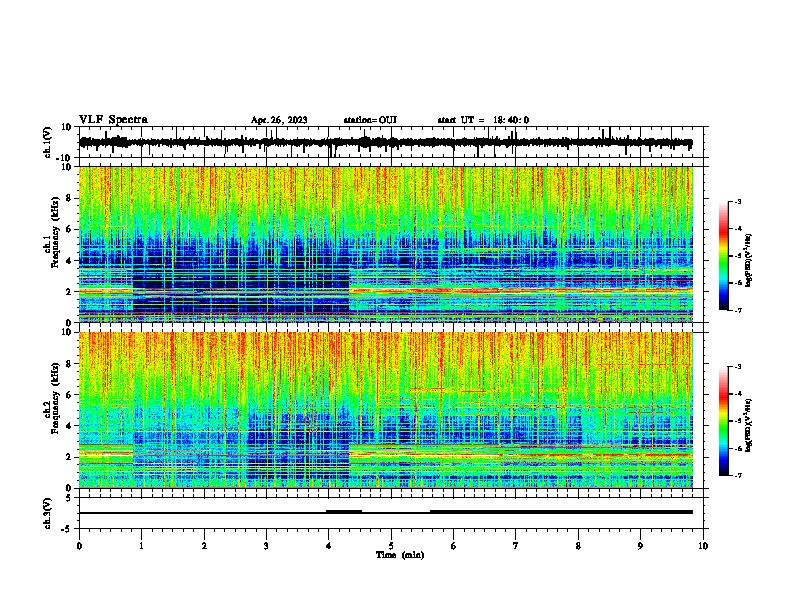The width and height of the screenshot is (792, 612).
Task: Click the ch.1 'Frequency (kHz)' axis label
Action: pos(56,232)
